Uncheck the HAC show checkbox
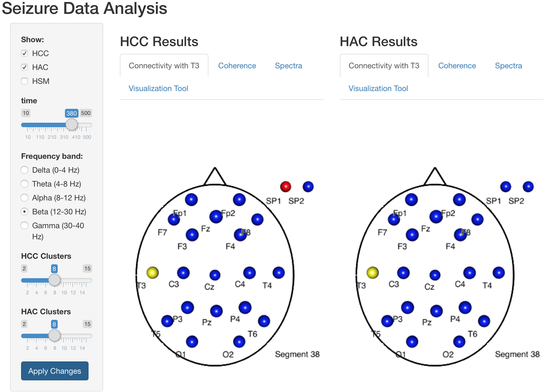This screenshot has width=555, height=392. pos(24,67)
